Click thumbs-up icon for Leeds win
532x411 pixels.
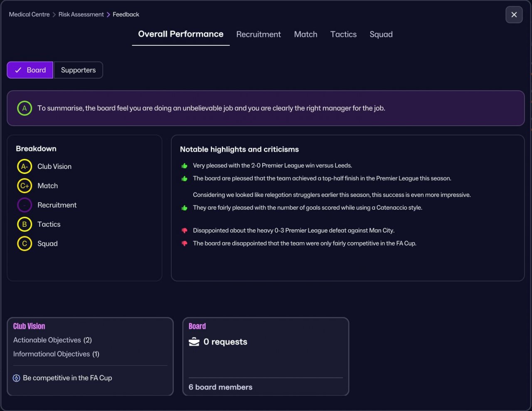[185, 166]
